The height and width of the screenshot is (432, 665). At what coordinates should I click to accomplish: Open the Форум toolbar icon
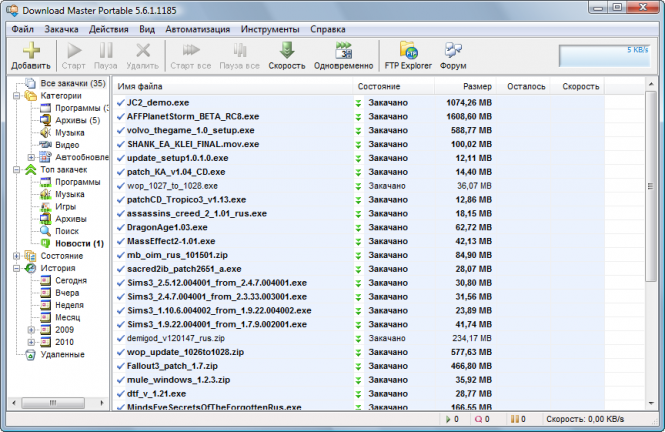coord(453,50)
